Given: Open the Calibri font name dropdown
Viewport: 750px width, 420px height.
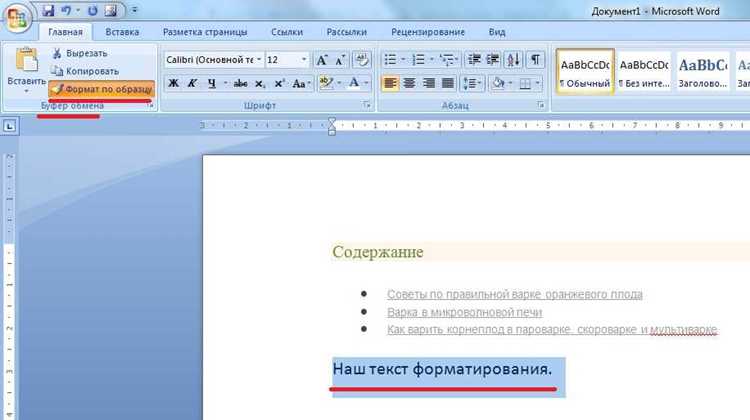Looking at the screenshot, I should [x=259, y=60].
